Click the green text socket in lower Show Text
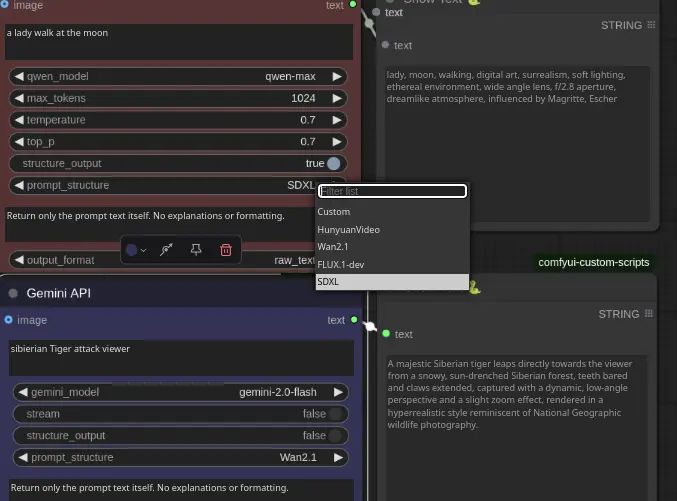 click(x=386, y=333)
